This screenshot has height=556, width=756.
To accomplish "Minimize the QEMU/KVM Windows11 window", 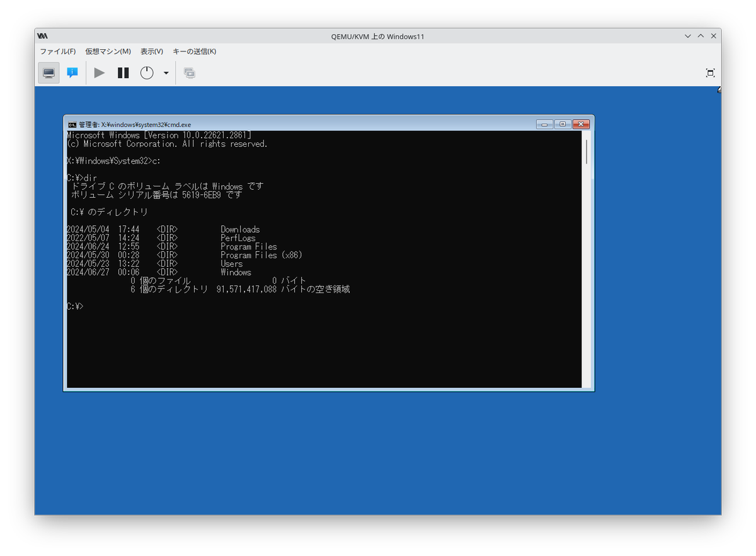I will 688,37.
